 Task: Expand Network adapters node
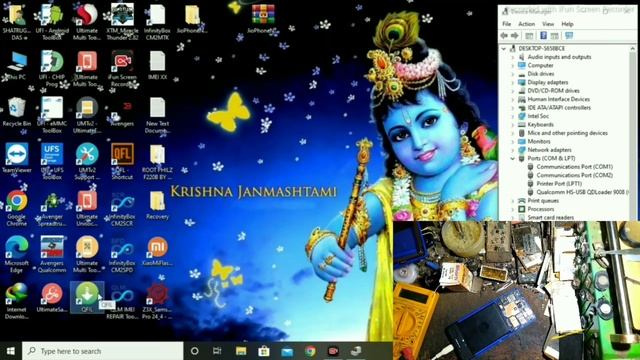[x=513, y=150]
